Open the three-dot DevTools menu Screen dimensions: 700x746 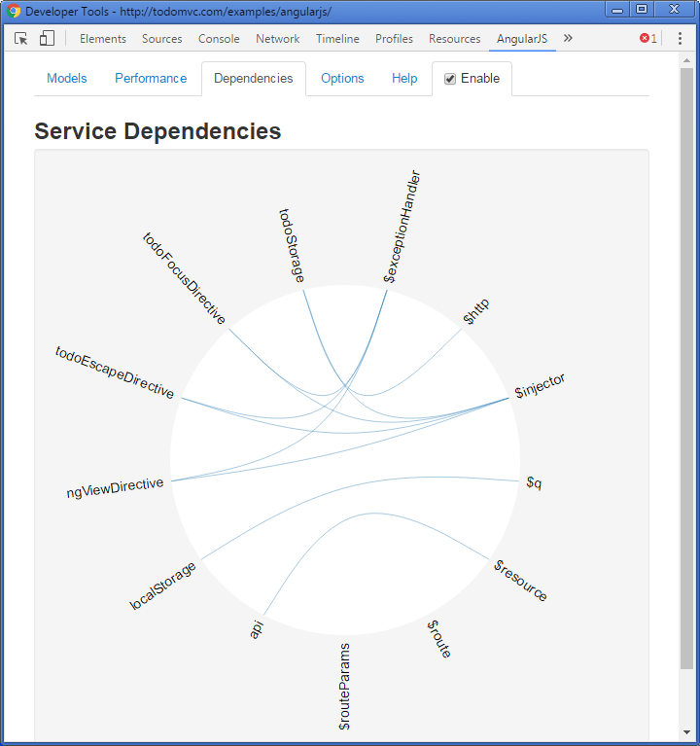pos(680,39)
